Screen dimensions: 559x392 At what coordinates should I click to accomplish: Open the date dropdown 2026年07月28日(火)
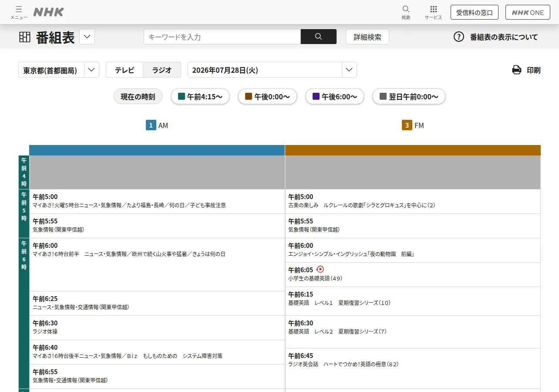coord(272,70)
